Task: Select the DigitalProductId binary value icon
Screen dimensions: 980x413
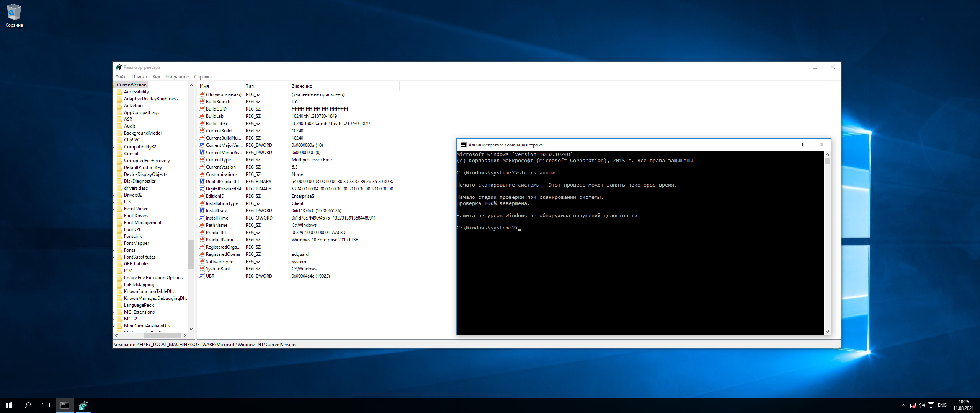Action: (202, 181)
